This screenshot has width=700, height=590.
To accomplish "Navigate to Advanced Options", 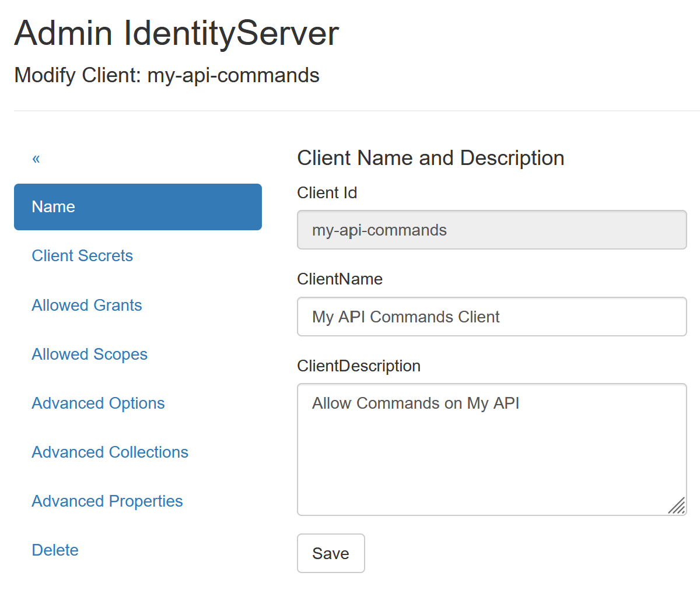I will click(98, 403).
